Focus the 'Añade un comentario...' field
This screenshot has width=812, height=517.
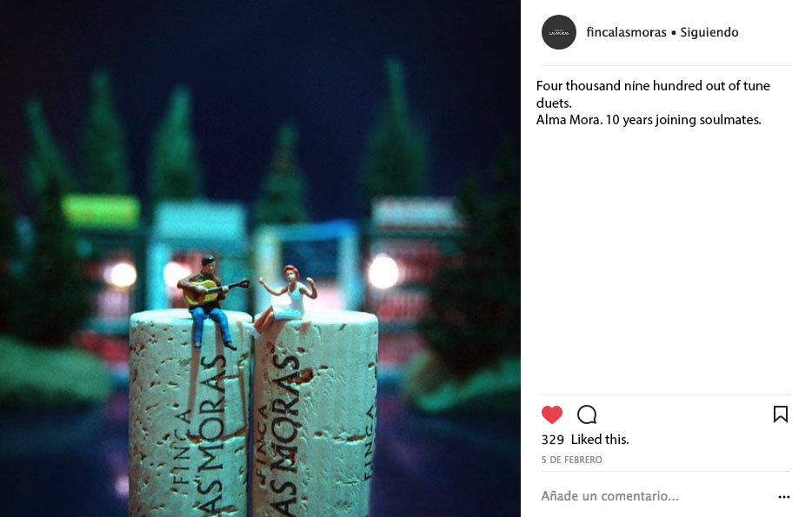coord(610,496)
